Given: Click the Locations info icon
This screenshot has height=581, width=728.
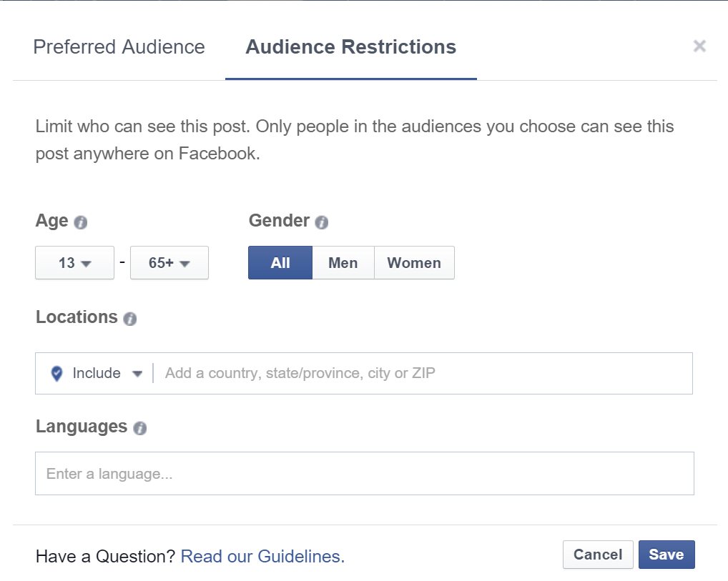Looking at the screenshot, I should tap(129, 319).
